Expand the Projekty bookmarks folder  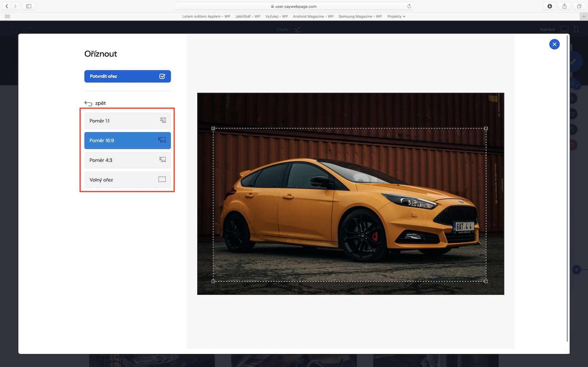click(x=396, y=16)
